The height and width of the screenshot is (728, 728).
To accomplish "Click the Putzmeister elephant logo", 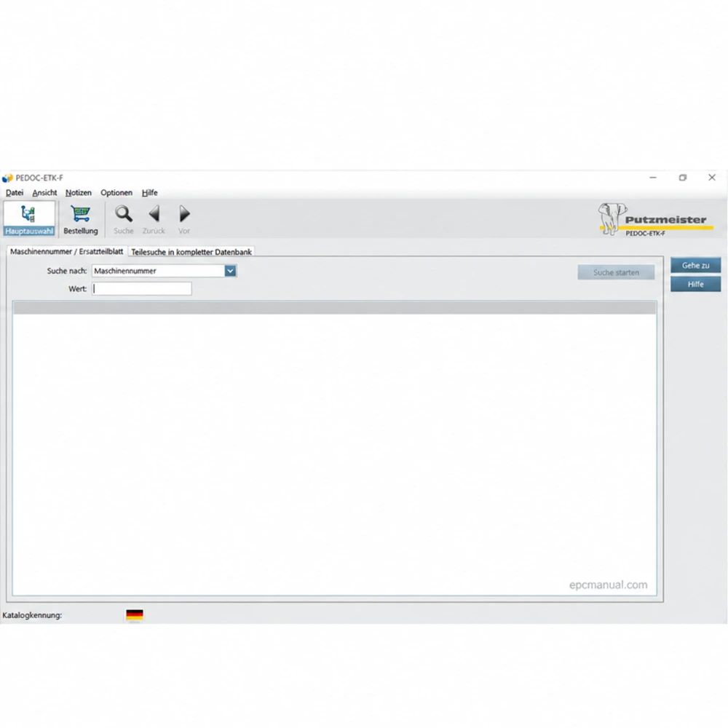I will [x=656, y=219].
